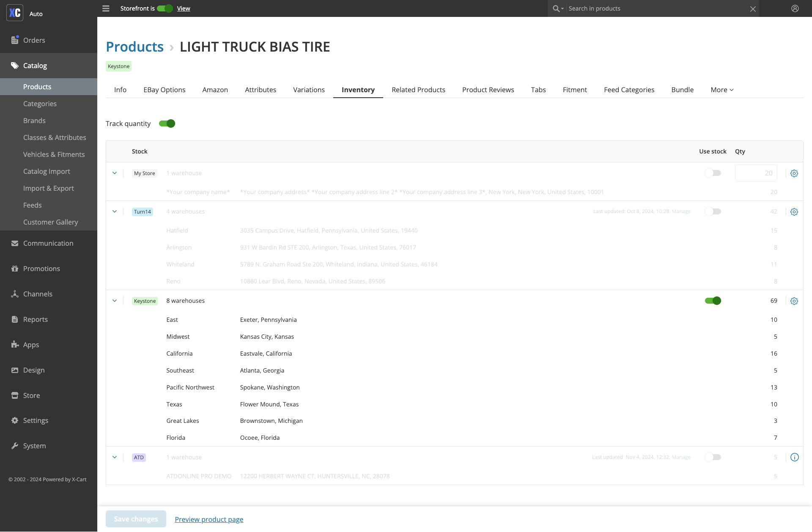Open the Fitment tab
The width and height of the screenshot is (812, 532).
(575, 90)
